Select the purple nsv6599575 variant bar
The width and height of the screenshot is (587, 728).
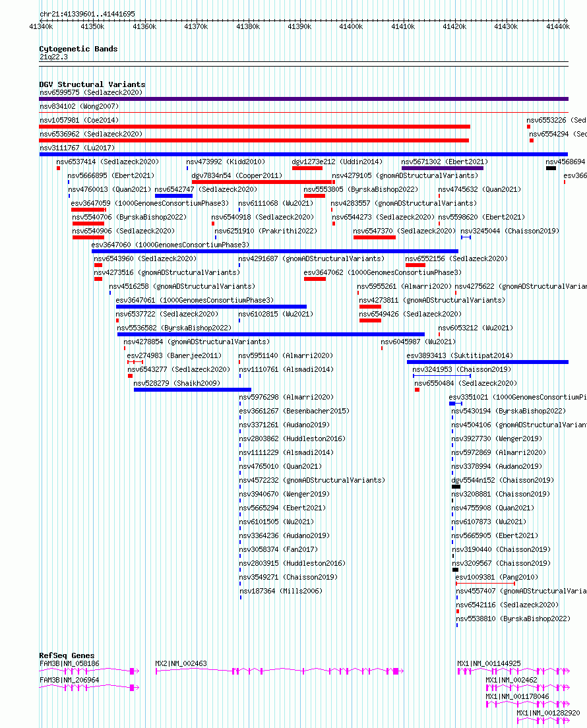pos(303,99)
